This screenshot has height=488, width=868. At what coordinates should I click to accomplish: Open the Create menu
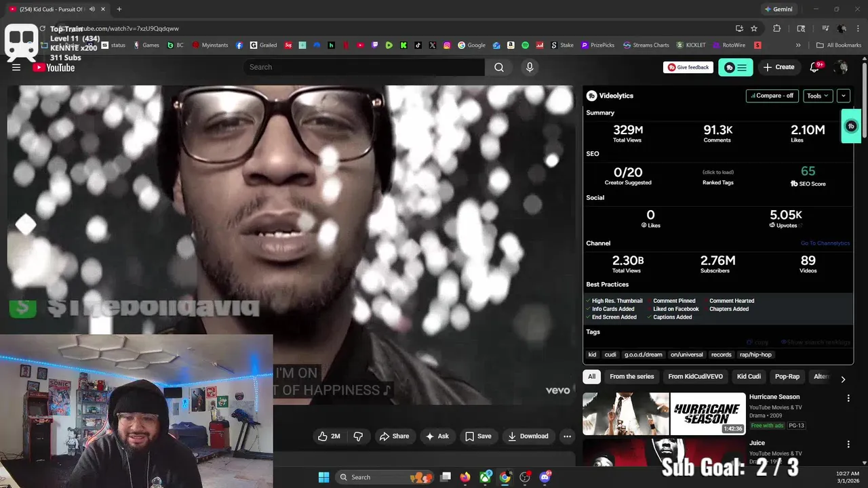click(x=778, y=67)
